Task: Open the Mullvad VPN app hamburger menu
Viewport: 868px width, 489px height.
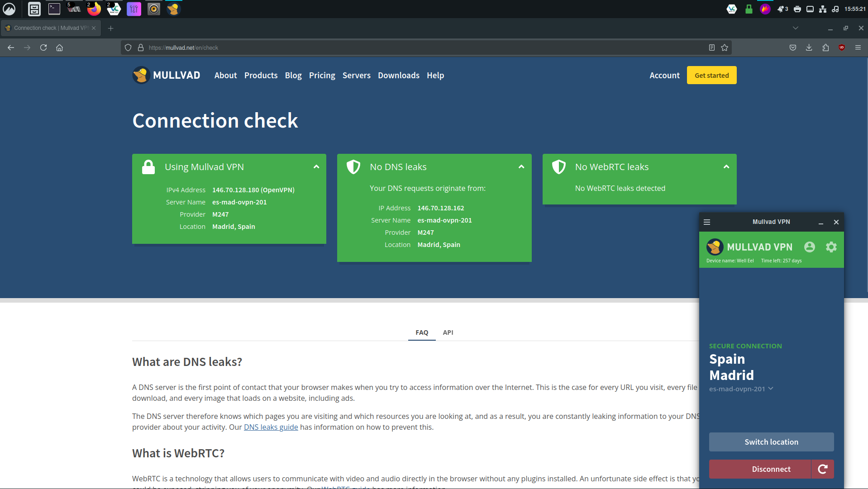Action: tap(707, 222)
